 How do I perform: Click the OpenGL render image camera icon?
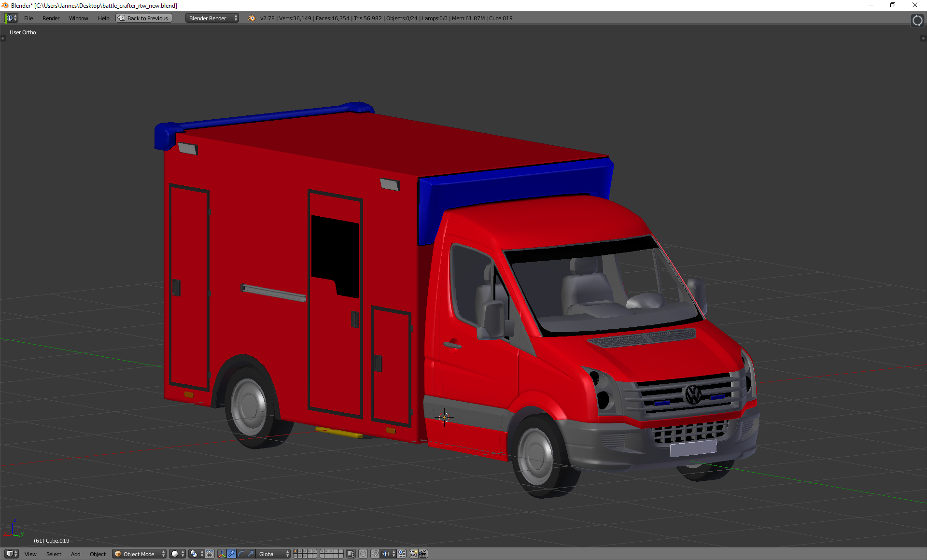(x=413, y=554)
